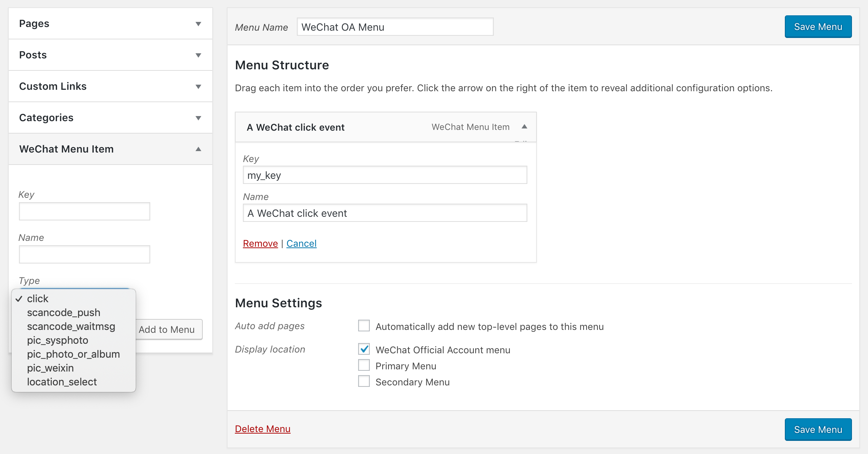Expand the Posts panel arrow
Image resolution: width=868 pixels, height=454 pixels.
click(198, 55)
